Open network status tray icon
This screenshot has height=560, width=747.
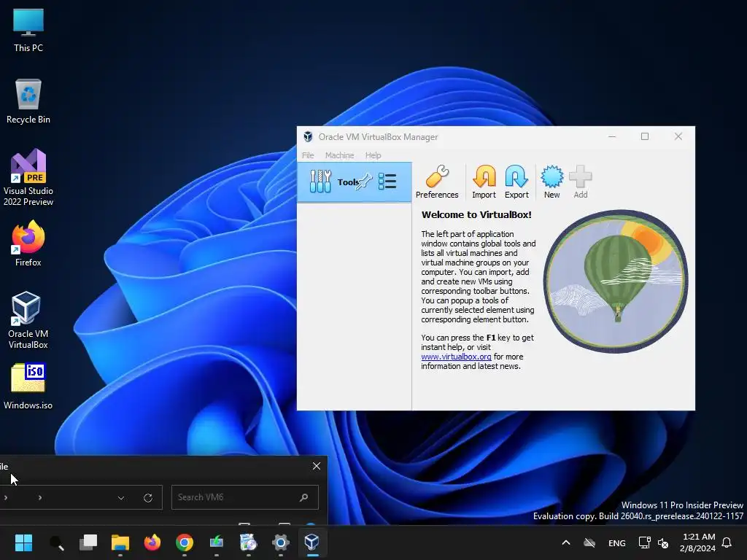[645, 542]
